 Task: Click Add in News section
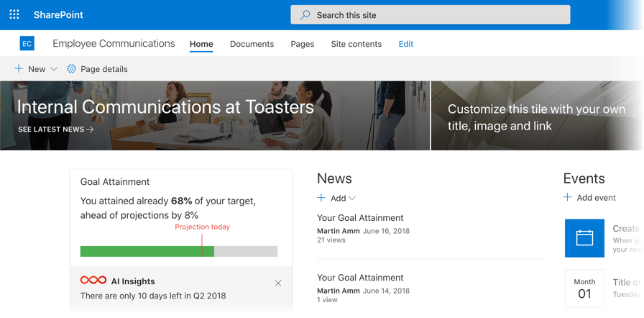pos(339,198)
